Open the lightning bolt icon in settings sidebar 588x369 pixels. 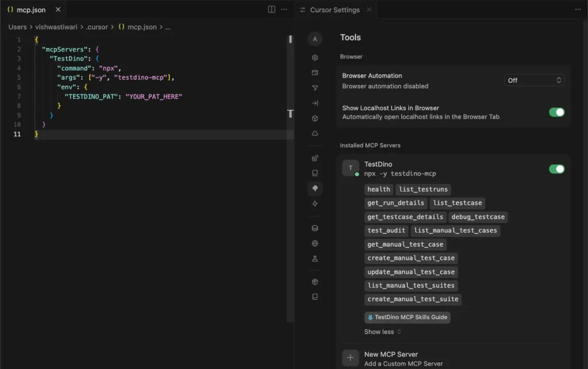[x=315, y=204]
